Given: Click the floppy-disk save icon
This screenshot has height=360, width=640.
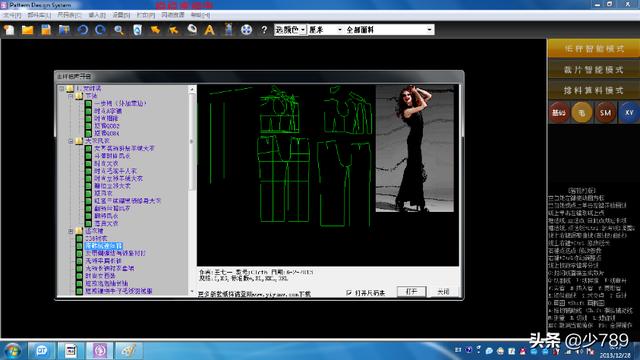Looking at the screenshot, I should coord(46,30).
